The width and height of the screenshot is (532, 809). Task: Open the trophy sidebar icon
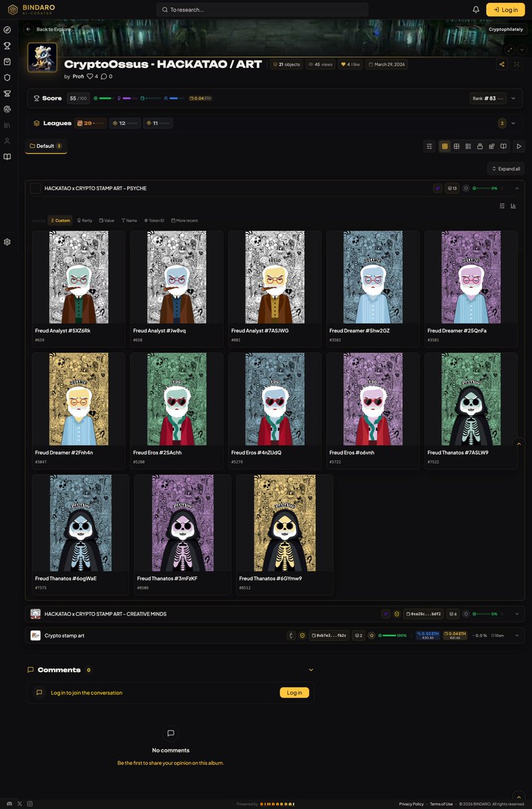(7, 46)
